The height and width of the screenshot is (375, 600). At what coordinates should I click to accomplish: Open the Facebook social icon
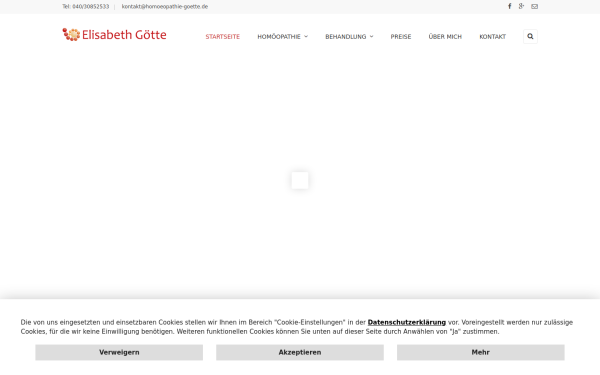point(510,6)
